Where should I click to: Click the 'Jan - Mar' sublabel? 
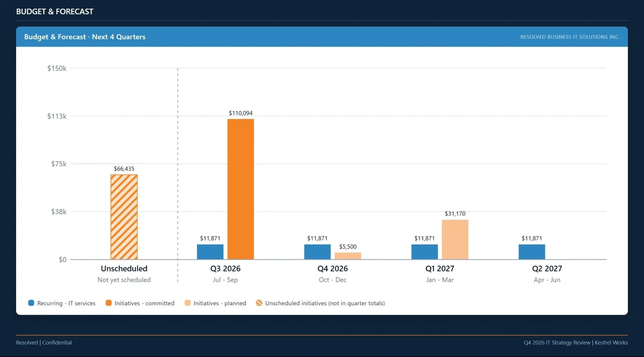pyautogui.click(x=440, y=280)
